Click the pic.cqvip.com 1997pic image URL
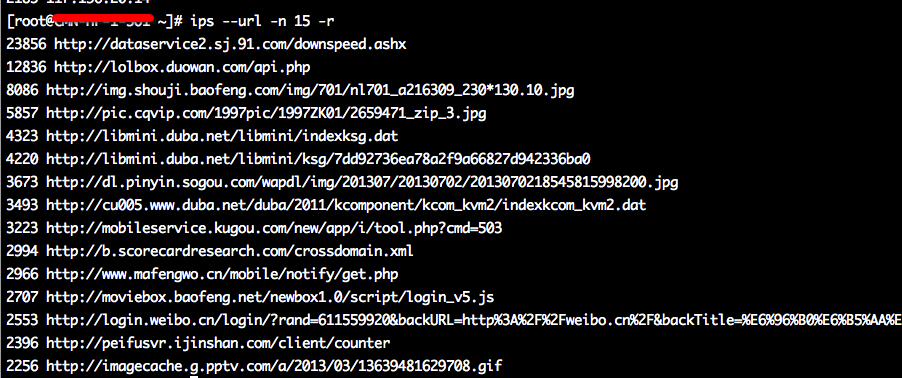902x378 pixels. pos(266,114)
